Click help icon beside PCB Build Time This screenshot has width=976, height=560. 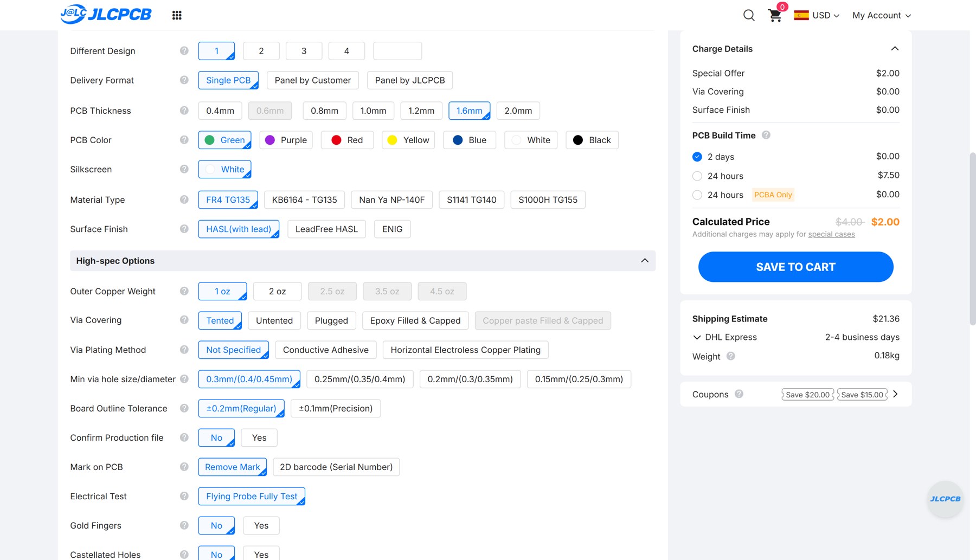coord(766,135)
